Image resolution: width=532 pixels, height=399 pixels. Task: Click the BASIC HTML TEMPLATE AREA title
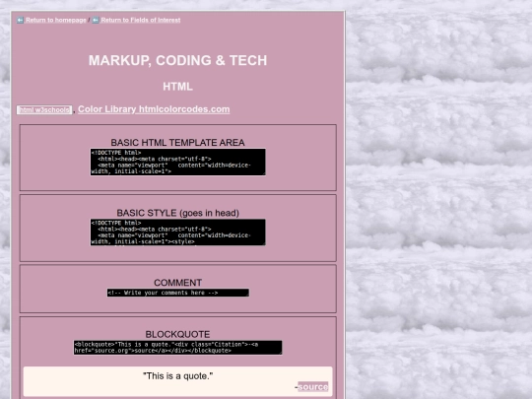coord(177,143)
